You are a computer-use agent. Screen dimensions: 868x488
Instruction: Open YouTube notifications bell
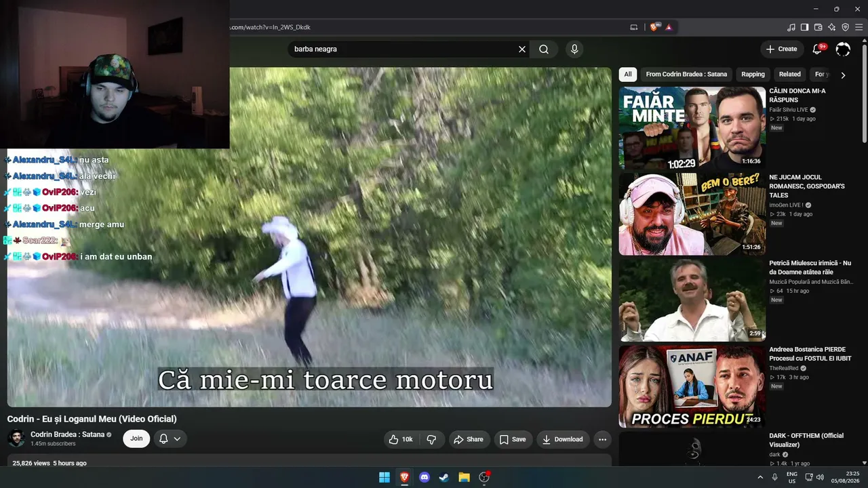point(818,49)
